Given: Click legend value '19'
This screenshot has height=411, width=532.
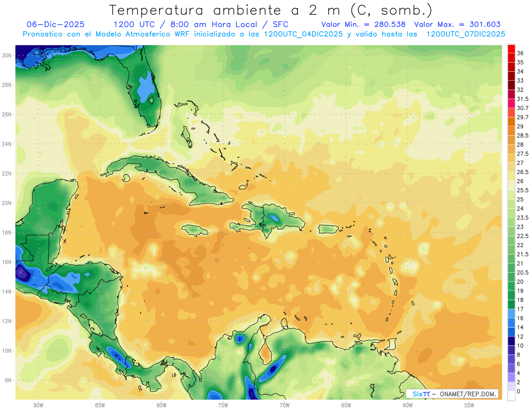Looking at the screenshot, I should [x=520, y=291].
